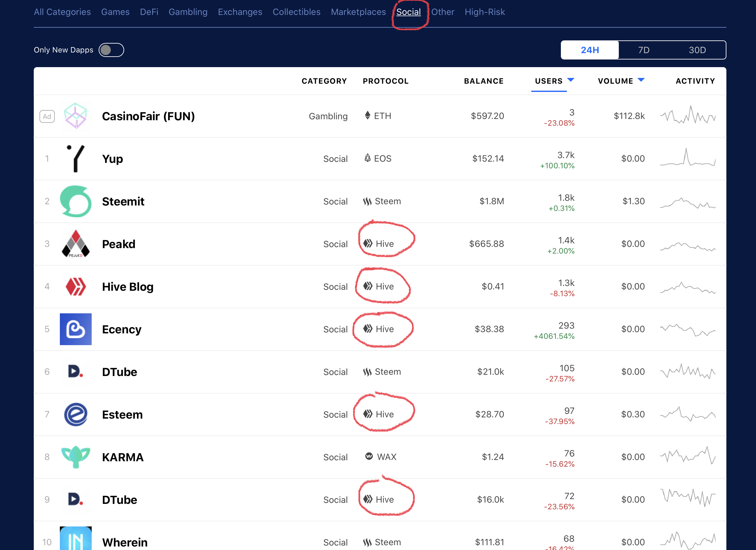756x550 pixels.
Task: Click the BALANCE column header
Action: click(484, 81)
